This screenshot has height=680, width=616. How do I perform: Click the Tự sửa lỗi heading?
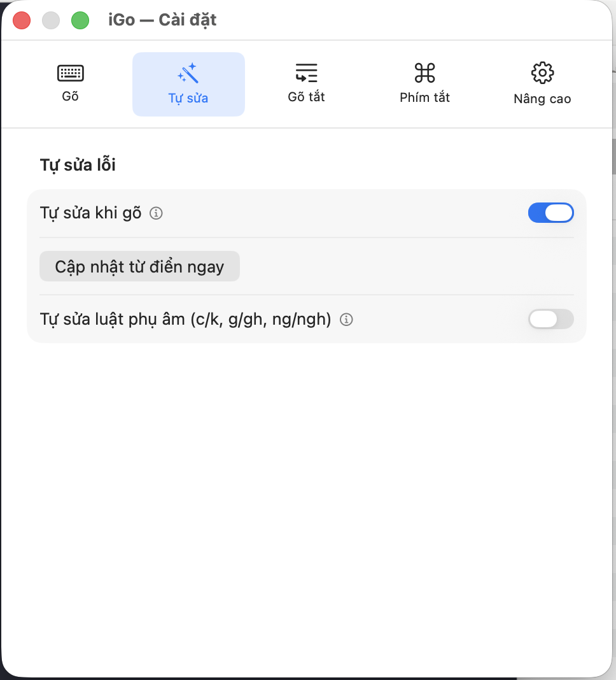(78, 166)
